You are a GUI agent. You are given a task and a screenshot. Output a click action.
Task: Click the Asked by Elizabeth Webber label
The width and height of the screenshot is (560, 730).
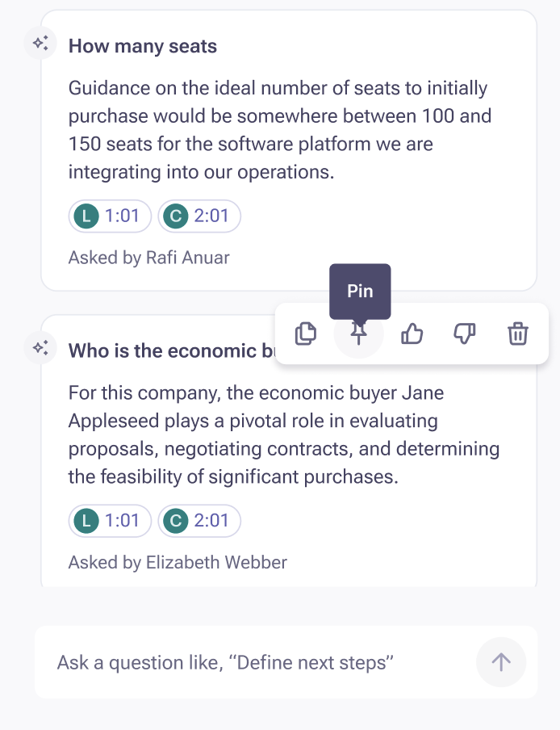(x=178, y=562)
